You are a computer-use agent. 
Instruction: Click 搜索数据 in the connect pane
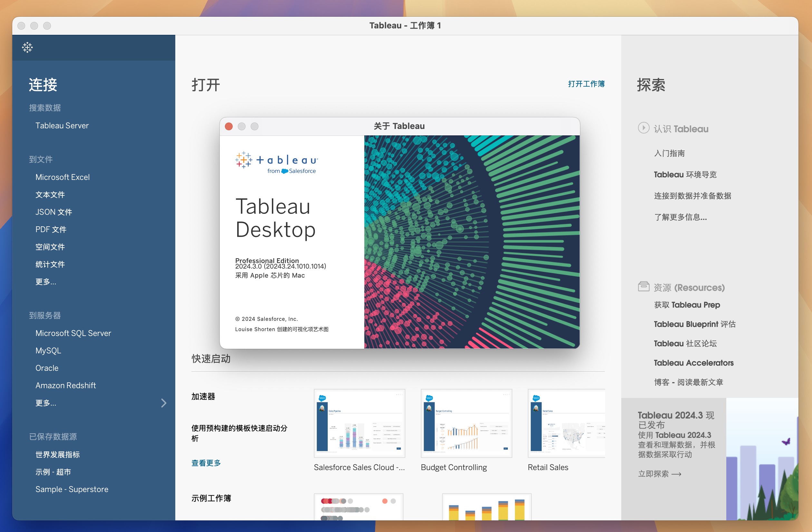tap(45, 108)
